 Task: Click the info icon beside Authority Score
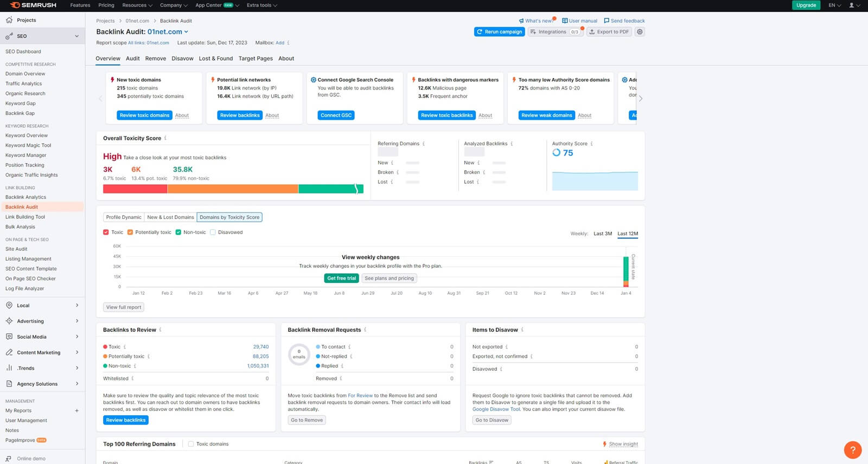pyautogui.click(x=591, y=144)
